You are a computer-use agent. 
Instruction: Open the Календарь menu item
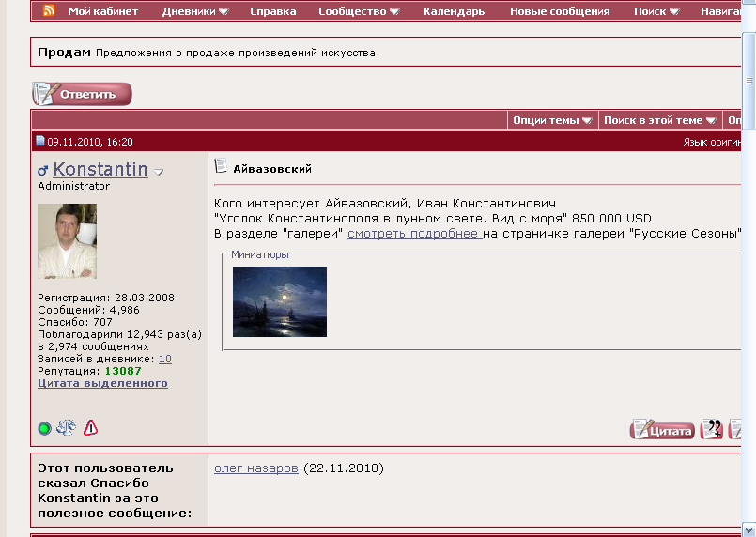click(454, 11)
